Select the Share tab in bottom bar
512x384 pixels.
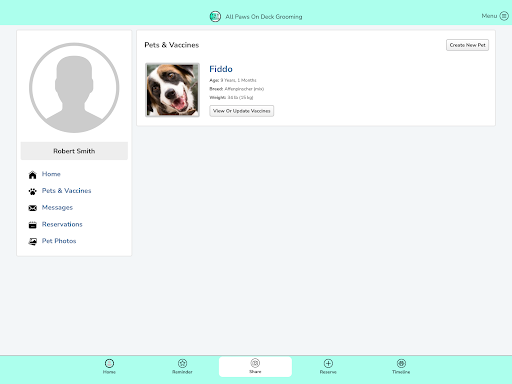click(255, 367)
